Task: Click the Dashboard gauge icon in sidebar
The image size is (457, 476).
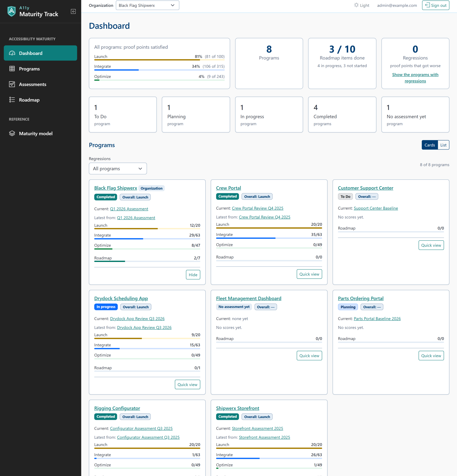Action: 12,53
